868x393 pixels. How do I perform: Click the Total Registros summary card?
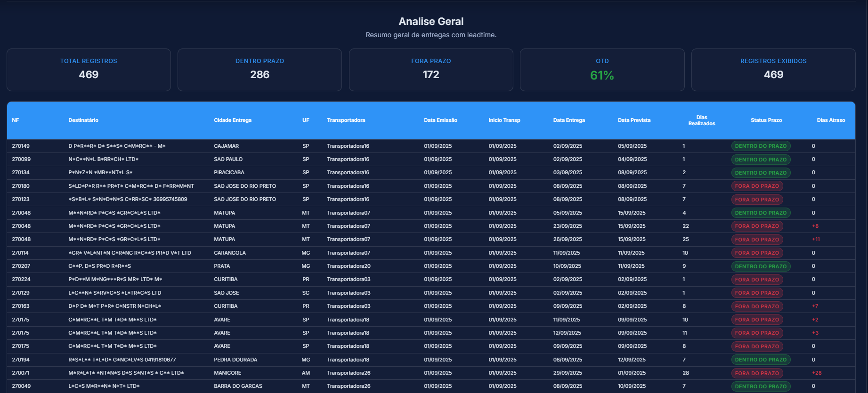89,70
